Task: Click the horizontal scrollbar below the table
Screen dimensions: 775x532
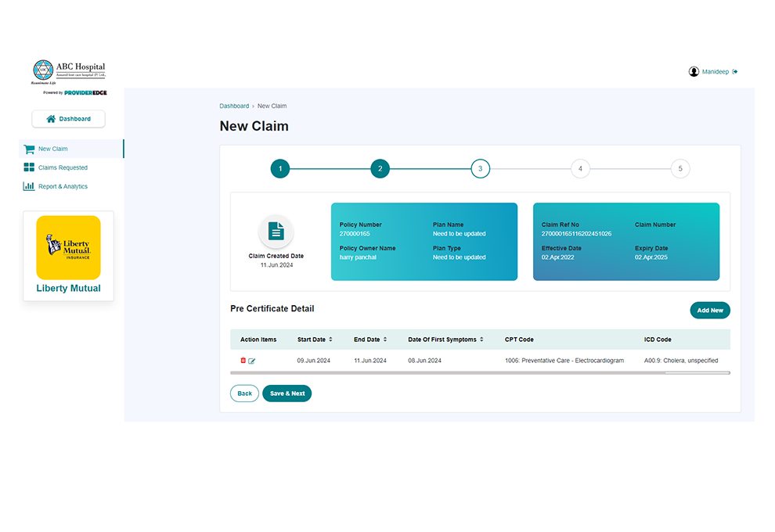Action: 695,373
